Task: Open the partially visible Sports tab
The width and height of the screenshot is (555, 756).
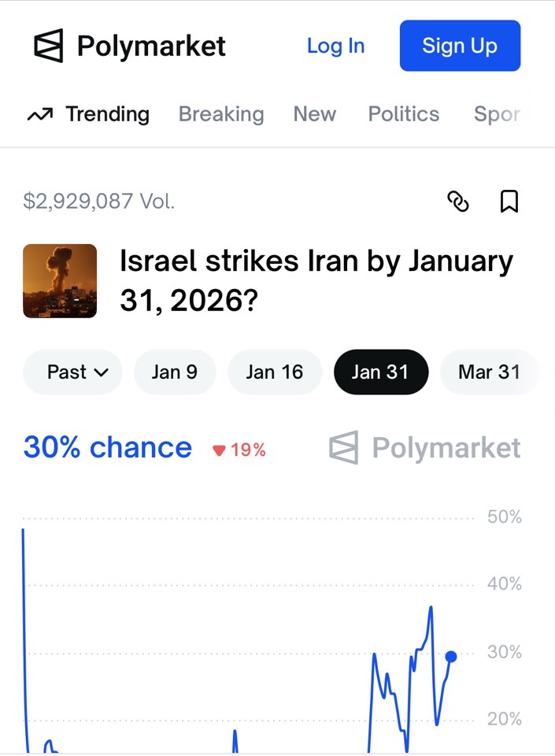Action: [x=497, y=114]
